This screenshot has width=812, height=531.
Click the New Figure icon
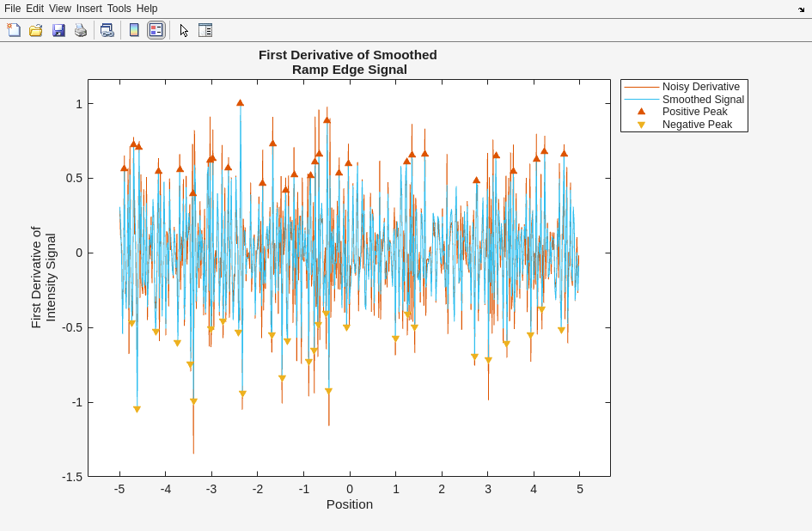pos(14,30)
